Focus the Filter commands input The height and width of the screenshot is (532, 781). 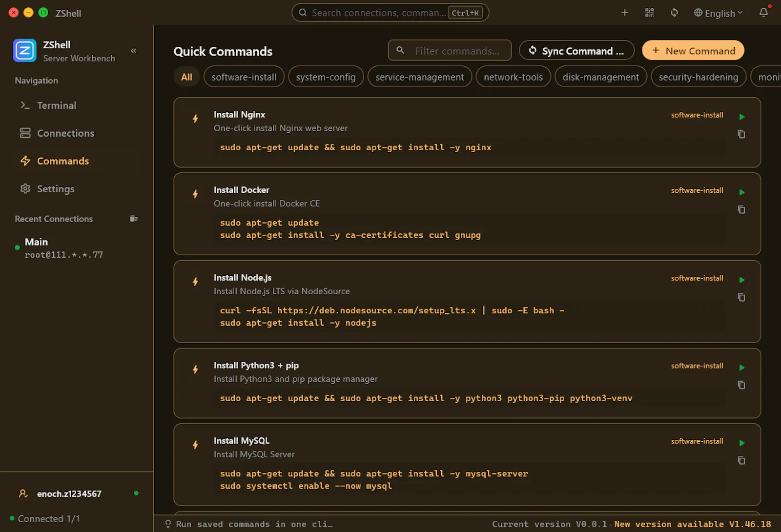[450, 51]
